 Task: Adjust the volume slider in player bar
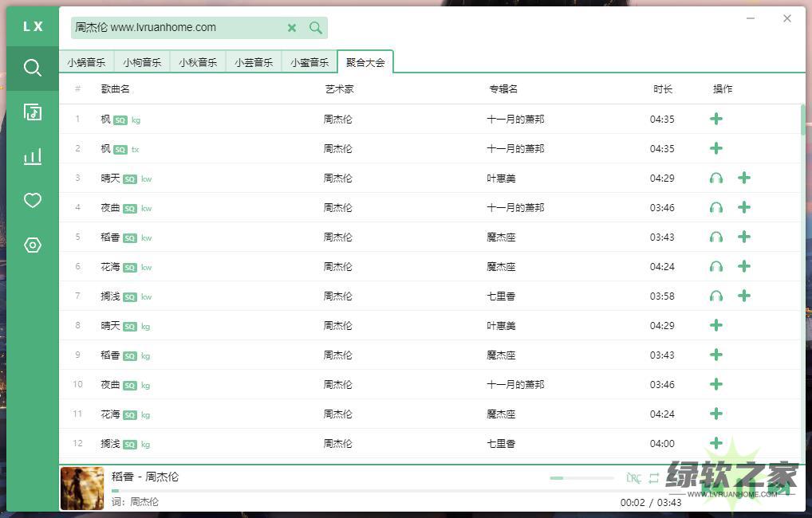coord(570,478)
